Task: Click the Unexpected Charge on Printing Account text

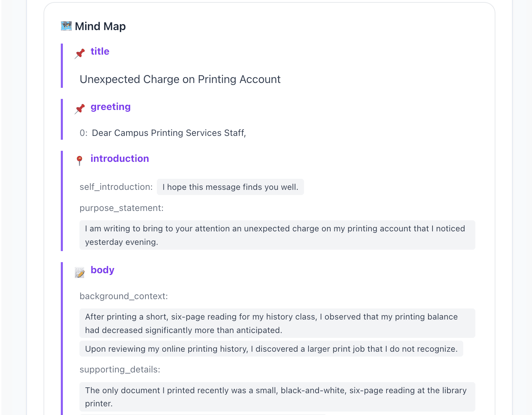Action: 180,80
